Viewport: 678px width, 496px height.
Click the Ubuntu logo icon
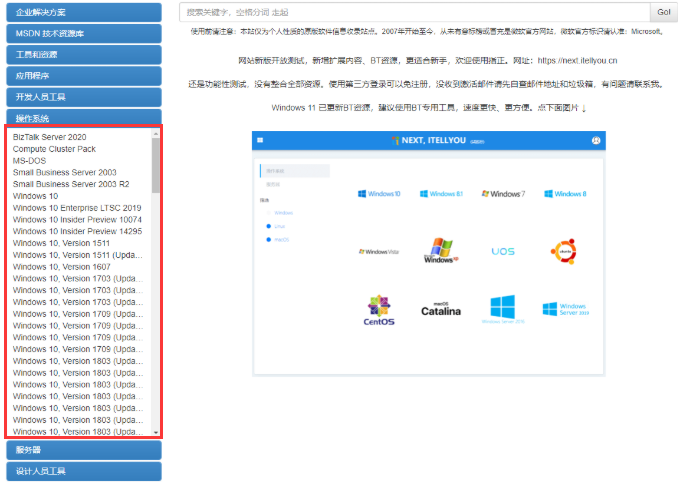click(563, 250)
